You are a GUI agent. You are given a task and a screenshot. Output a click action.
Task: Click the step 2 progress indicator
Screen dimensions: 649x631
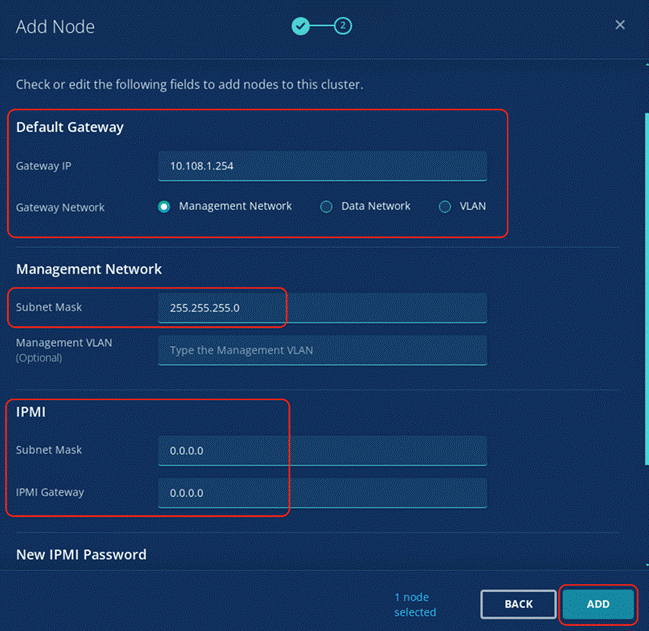(x=343, y=26)
